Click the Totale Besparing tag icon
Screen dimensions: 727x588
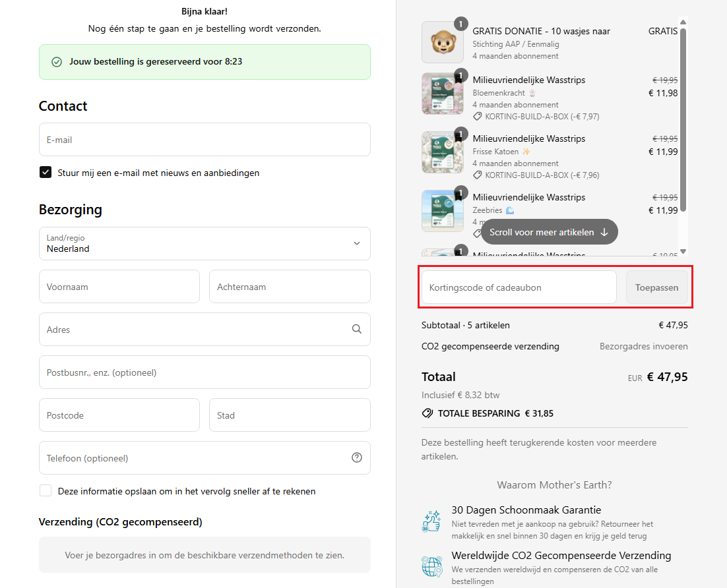point(427,413)
